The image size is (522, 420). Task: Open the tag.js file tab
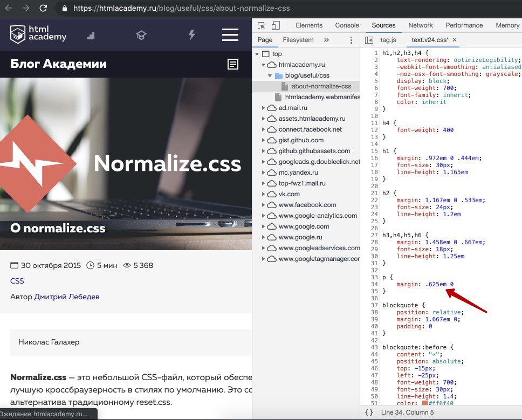388,40
